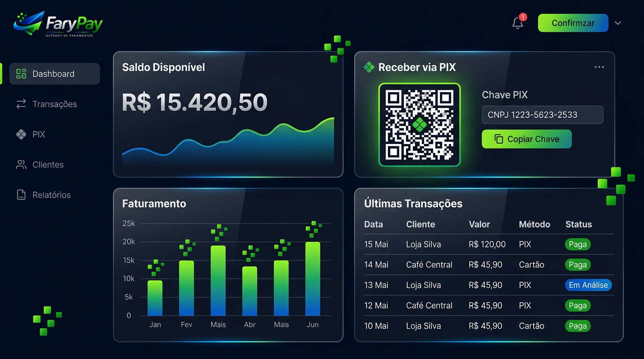This screenshot has height=359, width=644.
Task: Select Relatórios from the sidebar menu
Action: (x=51, y=195)
